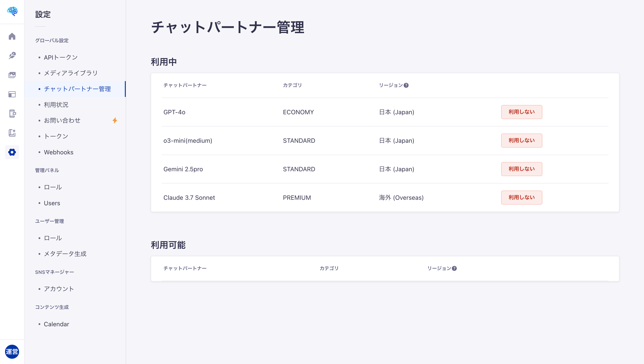The width and height of the screenshot is (644, 364).
Task: Open the リージョン help icon in 利用可能 table
Action: 455,269
